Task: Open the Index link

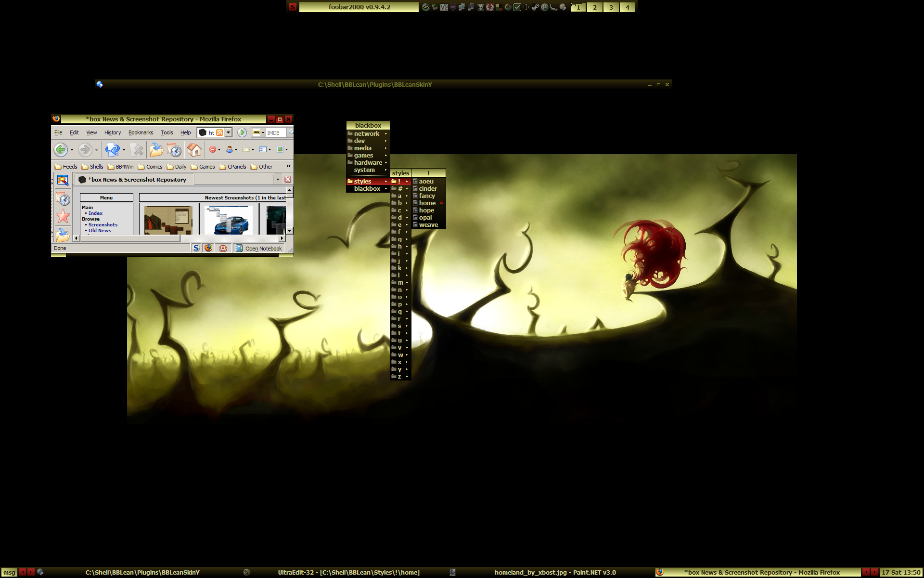Action: click(x=95, y=213)
